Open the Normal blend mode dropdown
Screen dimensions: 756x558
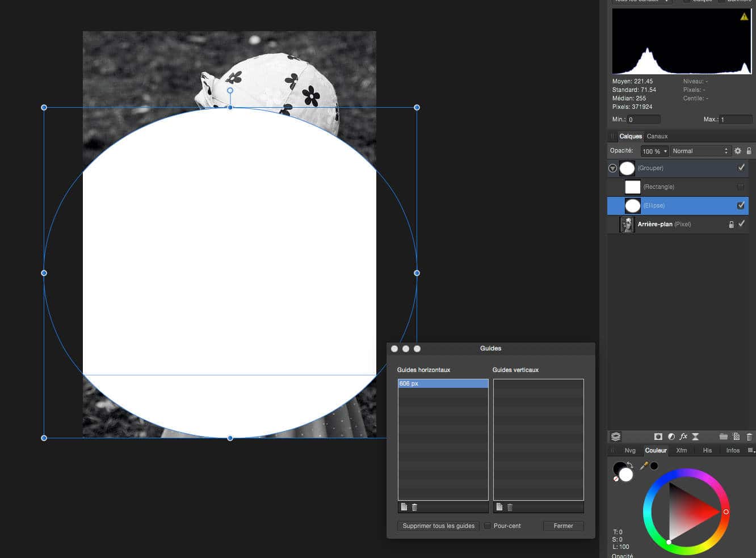[x=700, y=151]
